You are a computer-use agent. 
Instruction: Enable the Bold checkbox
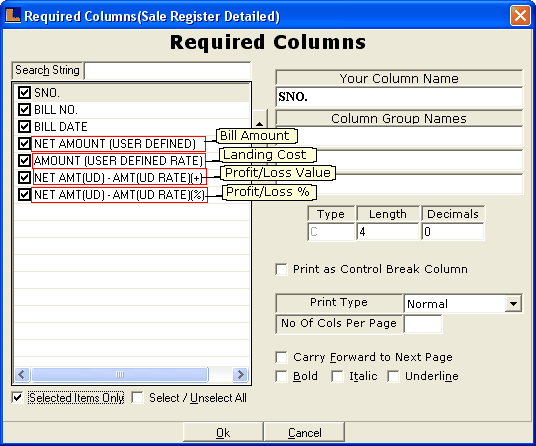(281, 376)
